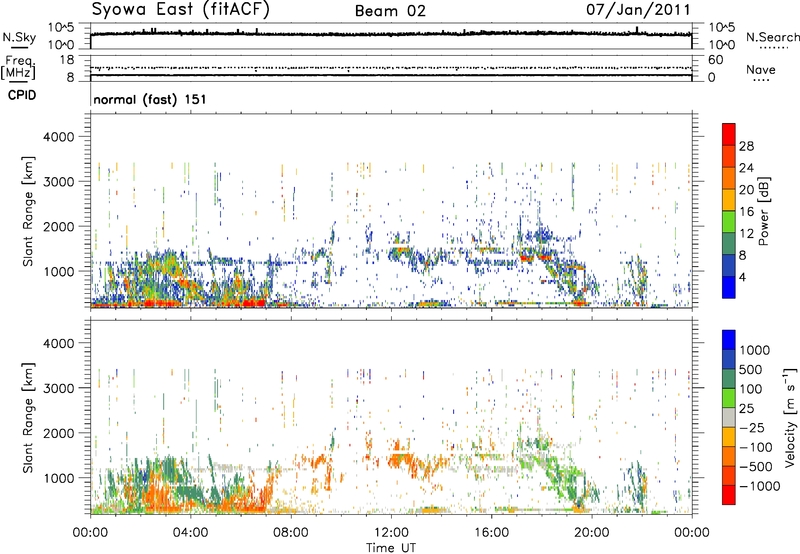Screen dimensions: 800x554
Task: Click the 'Nave' legend label
Action: pos(761,69)
